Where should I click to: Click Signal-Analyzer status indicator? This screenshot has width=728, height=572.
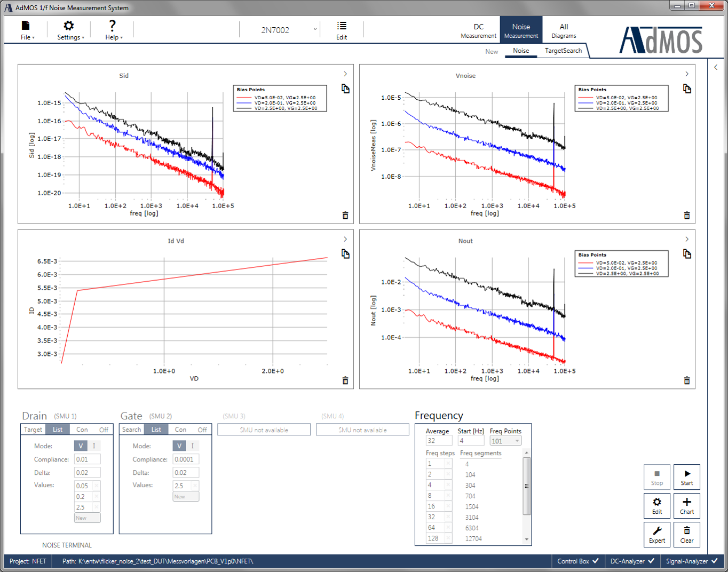(692, 561)
